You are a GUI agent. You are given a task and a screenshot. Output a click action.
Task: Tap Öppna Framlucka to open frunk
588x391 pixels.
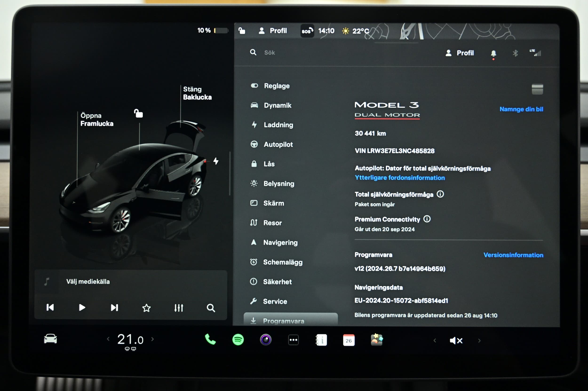point(97,120)
